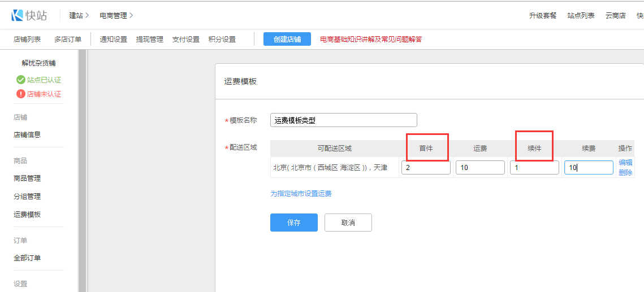Open 通知设置 in the top menu
Viewport: 644px width, 292px height.
click(x=114, y=40)
